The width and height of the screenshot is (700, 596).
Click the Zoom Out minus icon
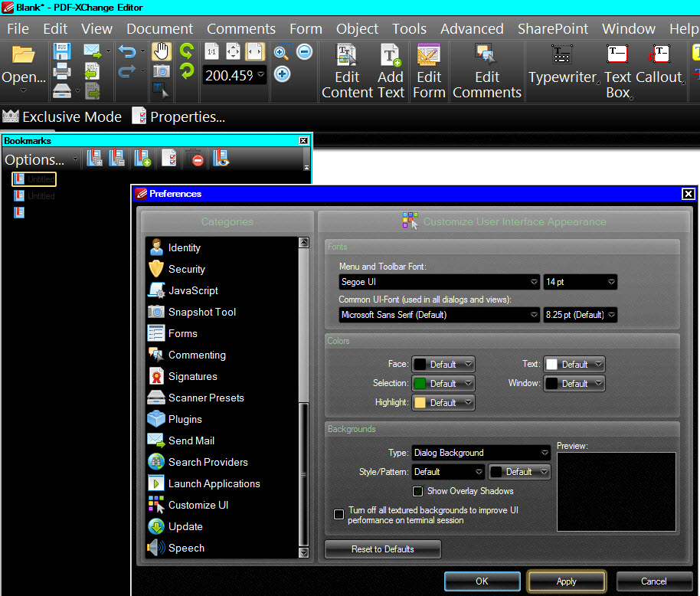(x=305, y=52)
